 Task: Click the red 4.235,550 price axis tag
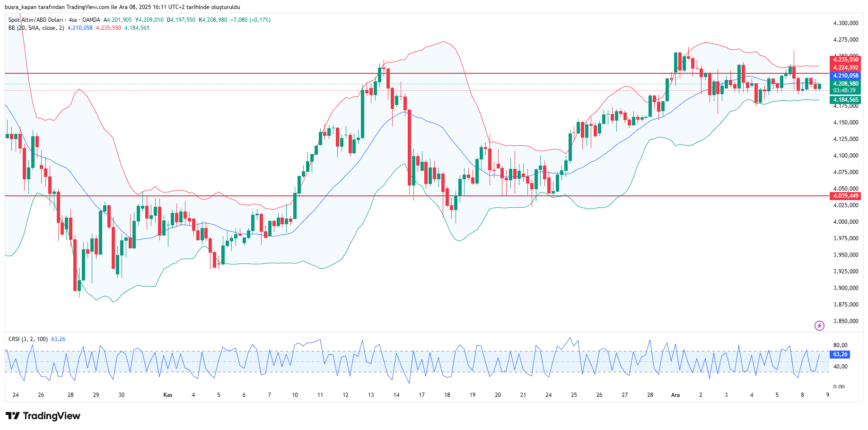tap(845, 60)
